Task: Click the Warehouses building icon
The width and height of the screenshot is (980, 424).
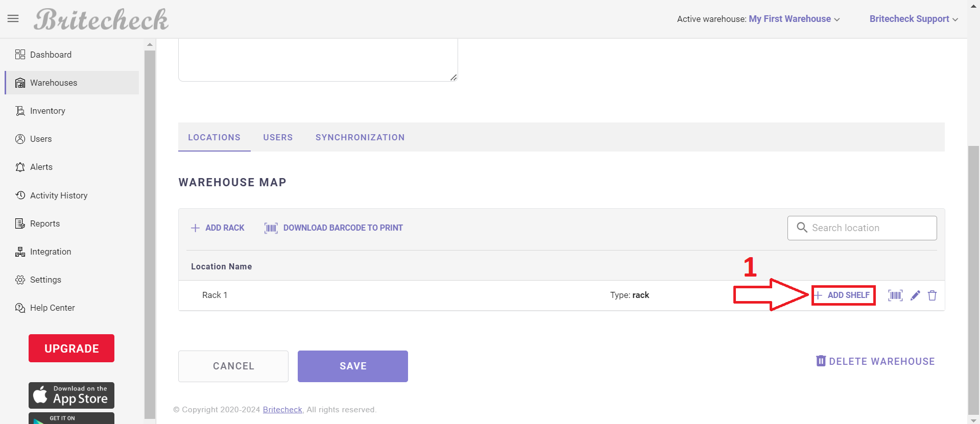Action: click(x=20, y=83)
